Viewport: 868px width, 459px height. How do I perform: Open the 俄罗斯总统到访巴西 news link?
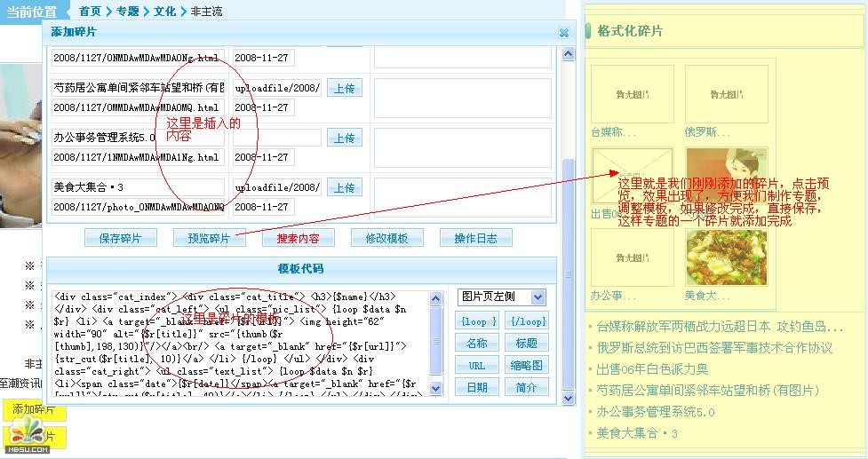tap(713, 348)
